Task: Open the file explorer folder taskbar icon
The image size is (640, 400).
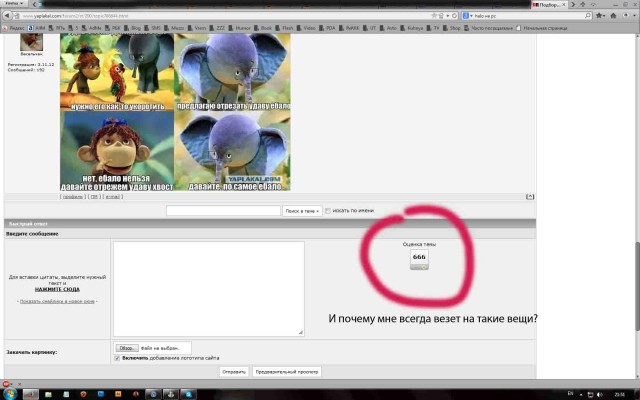Action: pos(48,394)
